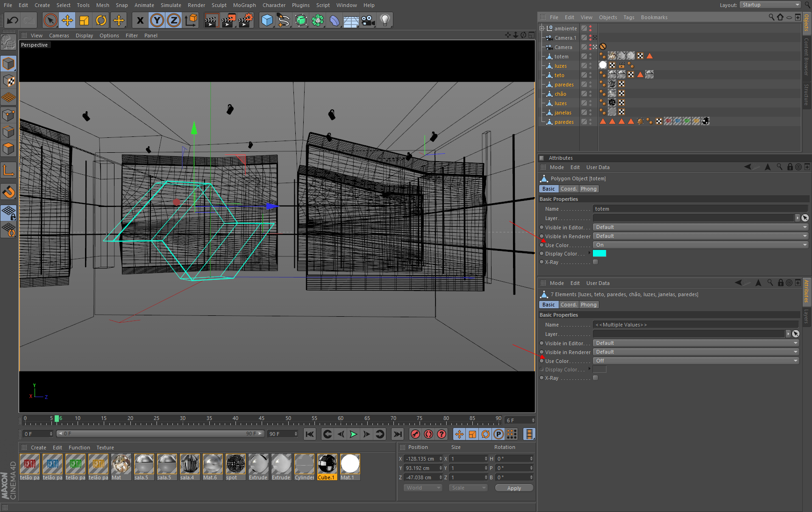
Task: Click Play Forwards on the timeline
Action: pos(354,434)
